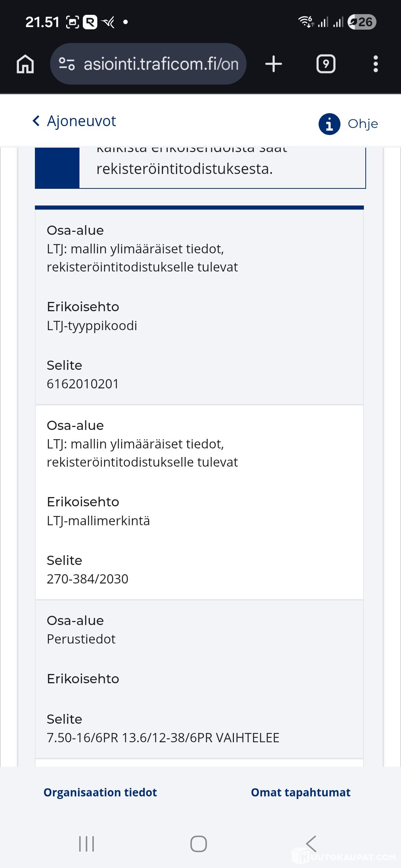Open the browser three-dot menu

tap(375, 64)
